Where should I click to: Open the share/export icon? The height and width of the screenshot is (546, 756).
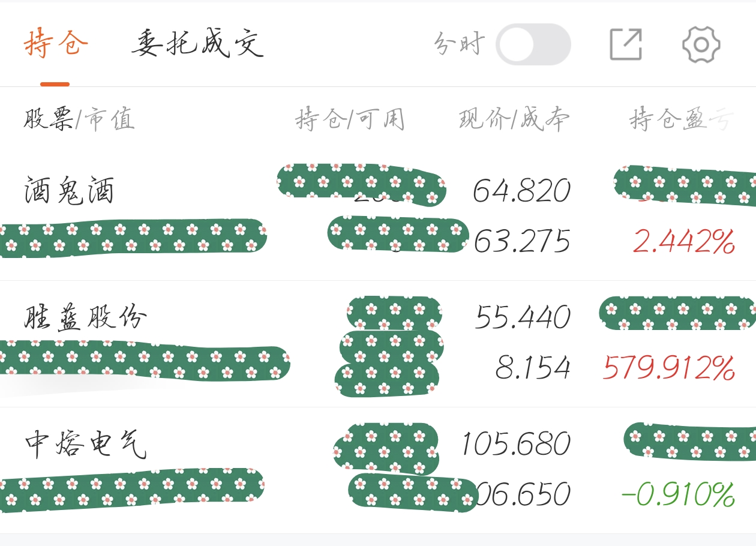(626, 44)
